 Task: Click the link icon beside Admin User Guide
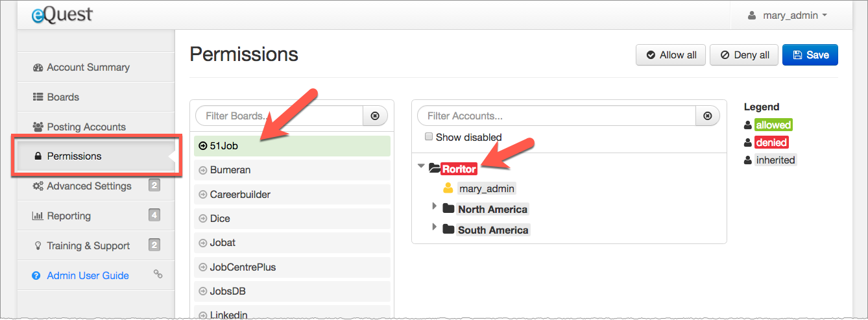(x=158, y=275)
